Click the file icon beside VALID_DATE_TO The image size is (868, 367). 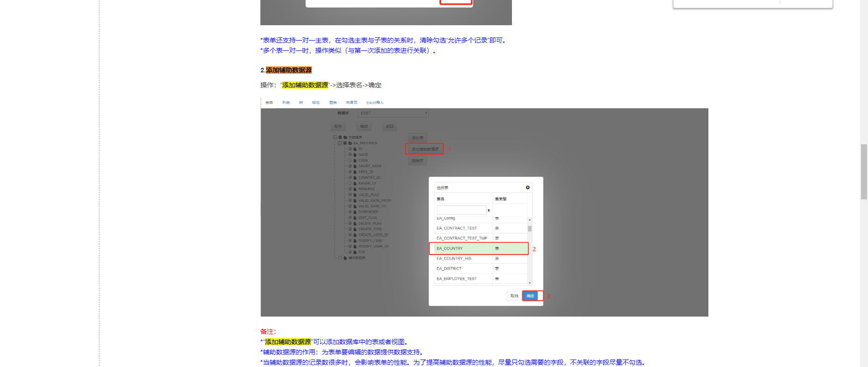click(x=355, y=206)
